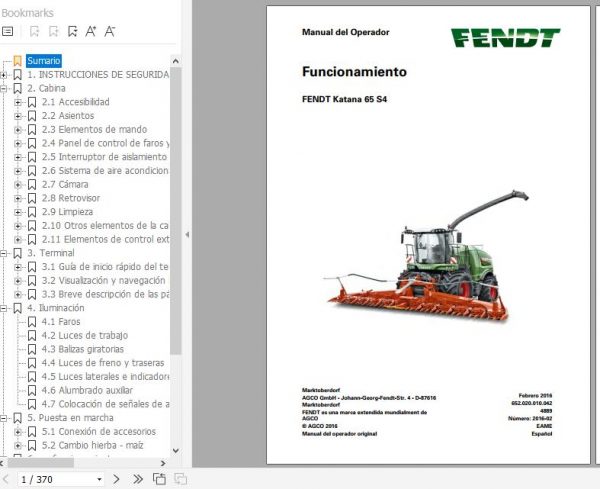Image resolution: width=600 pixels, height=489 pixels.
Task: Click the bookmarks vertical scrollbar thumb
Action: (176, 211)
